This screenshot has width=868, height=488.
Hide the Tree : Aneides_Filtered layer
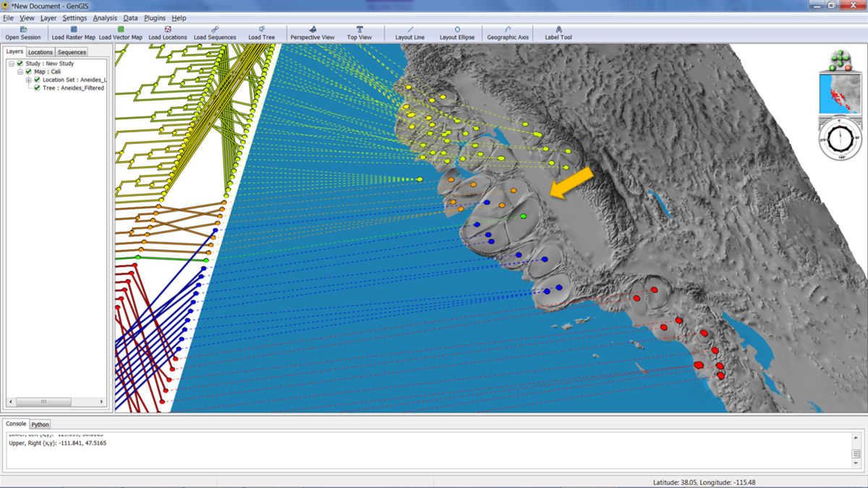[x=38, y=87]
